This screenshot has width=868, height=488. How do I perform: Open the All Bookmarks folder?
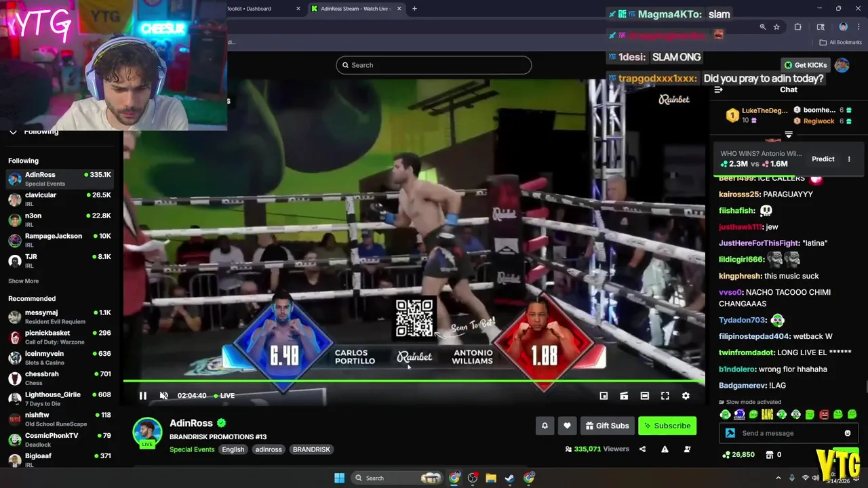pos(840,42)
